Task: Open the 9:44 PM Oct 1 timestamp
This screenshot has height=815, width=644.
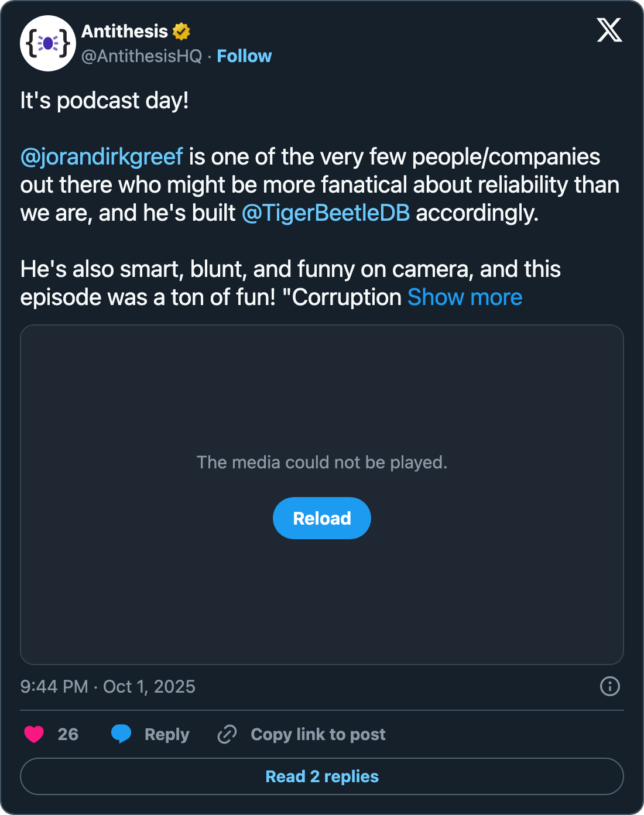Action: click(108, 686)
